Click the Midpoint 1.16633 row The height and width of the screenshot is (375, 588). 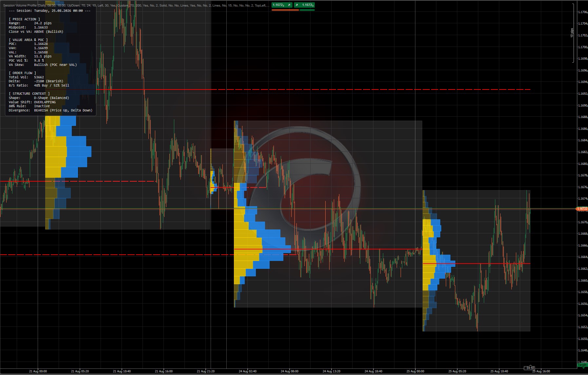(28, 28)
